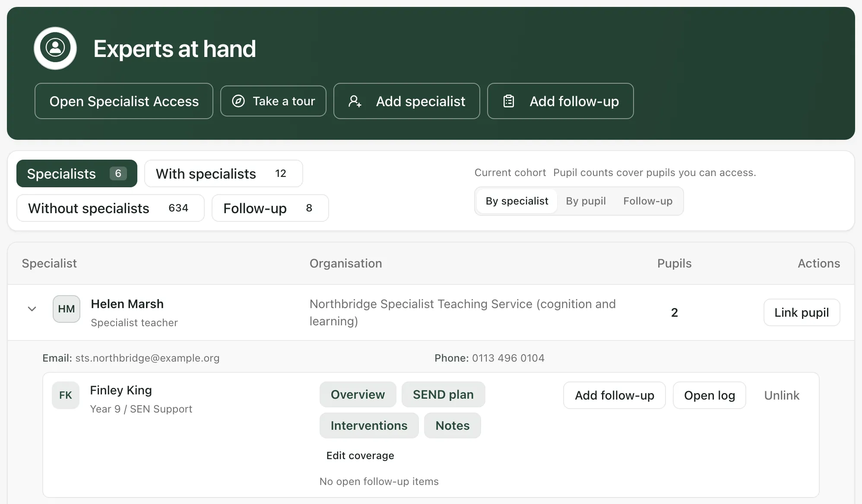Unlink Finley King from specialist
Viewport: 862px width, 504px height.
(x=782, y=395)
